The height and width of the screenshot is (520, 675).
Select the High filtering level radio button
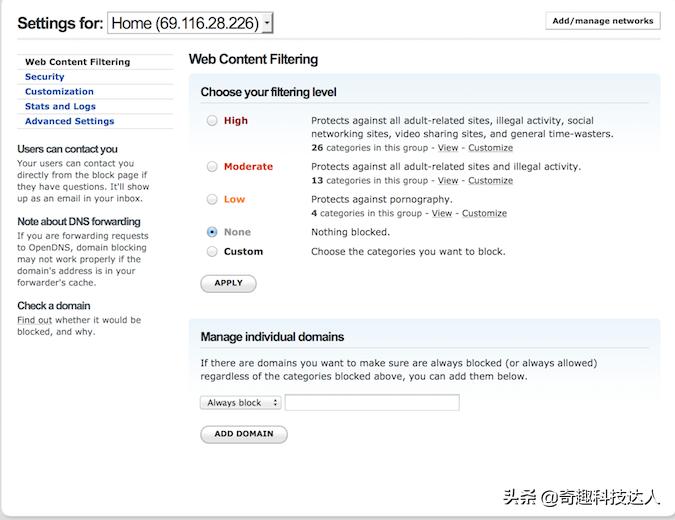click(212, 121)
